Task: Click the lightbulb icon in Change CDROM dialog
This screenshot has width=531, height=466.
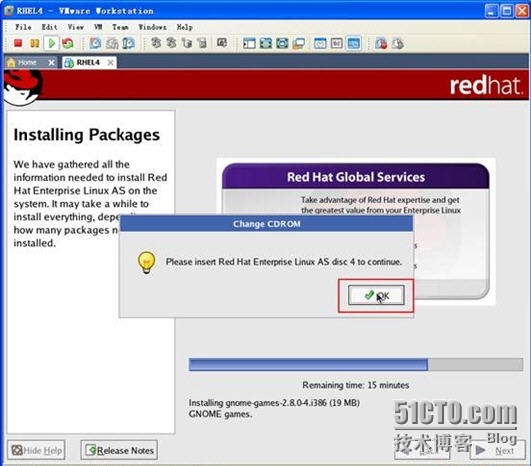Action: tap(147, 262)
